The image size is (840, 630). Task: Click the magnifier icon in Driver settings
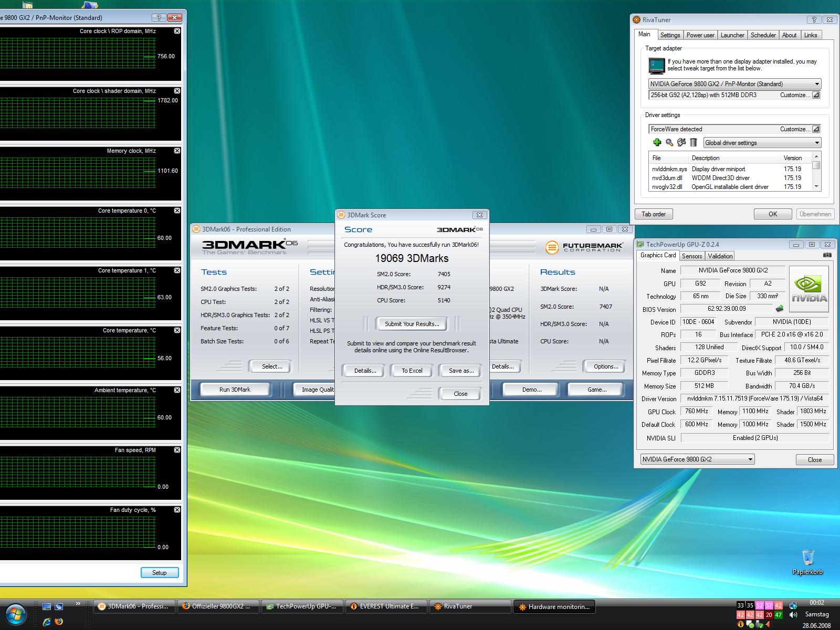pyautogui.click(x=669, y=142)
